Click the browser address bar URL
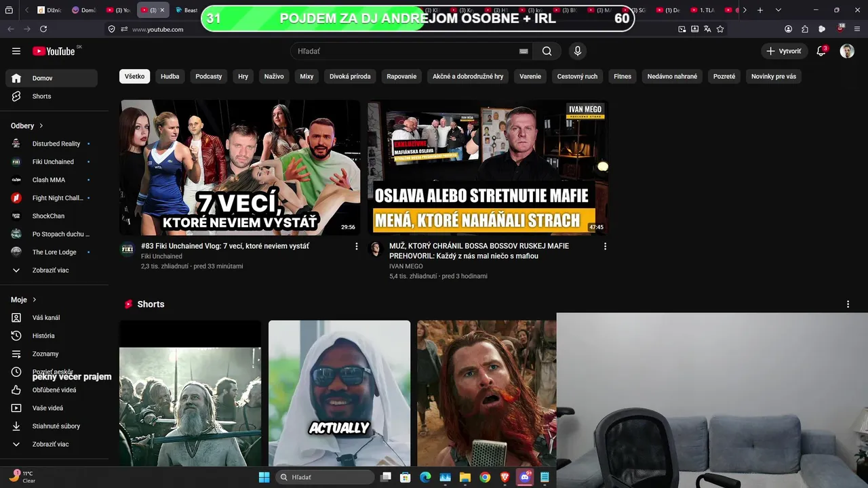The height and width of the screenshot is (488, 868). 157,29
